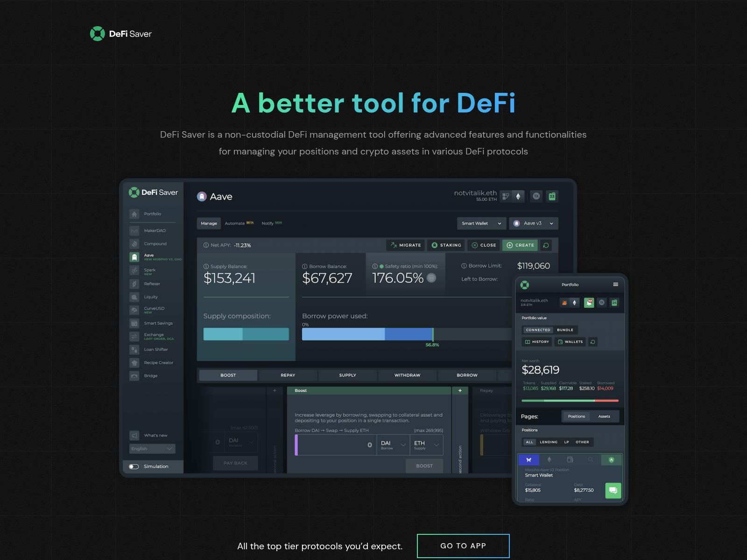Click the MetaMask fox icon in mobile view
The image size is (747, 560).
point(564,303)
